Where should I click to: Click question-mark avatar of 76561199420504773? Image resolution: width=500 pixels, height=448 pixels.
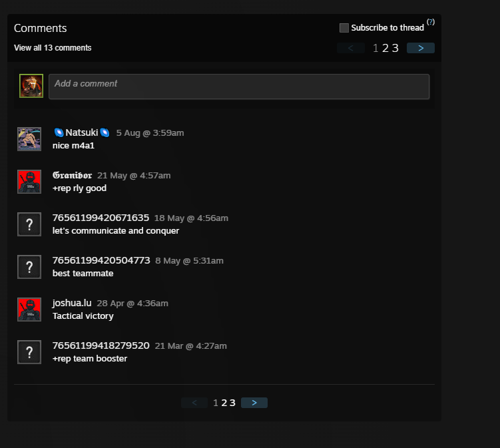click(29, 267)
